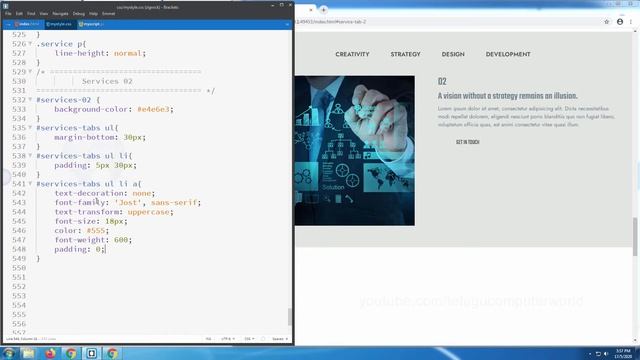The image size is (640, 360).
Task: Click the cursor position text in status bar
Action: [22, 339]
